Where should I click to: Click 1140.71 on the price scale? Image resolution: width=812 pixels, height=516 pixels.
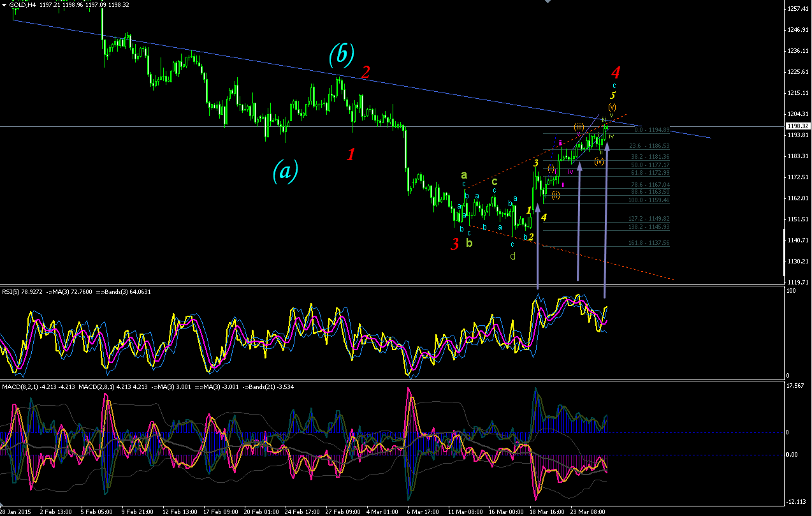point(797,240)
